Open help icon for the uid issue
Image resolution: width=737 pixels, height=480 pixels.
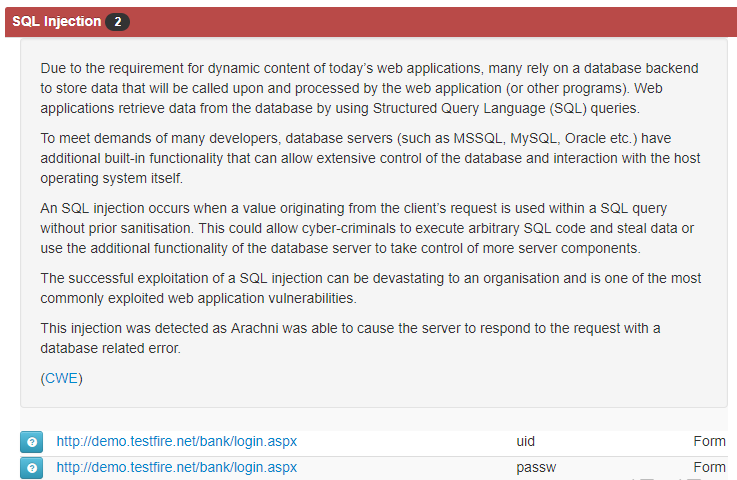click(x=31, y=442)
